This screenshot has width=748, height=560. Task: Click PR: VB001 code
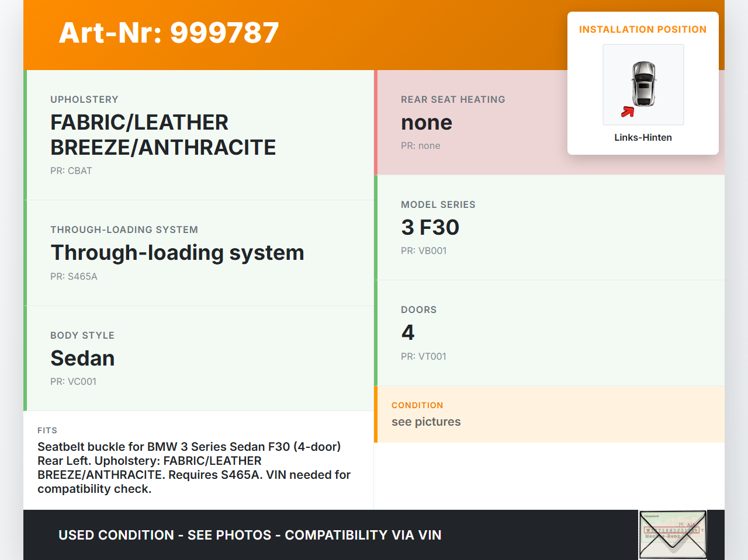point(424,251)
